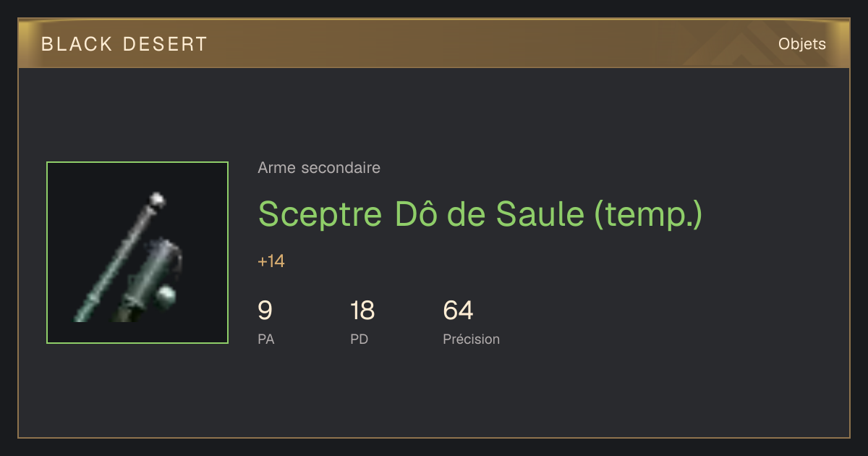This screenshot has width=868, height=456.
Task: Click the scepter item icon
Action: [x=137, y=253]
